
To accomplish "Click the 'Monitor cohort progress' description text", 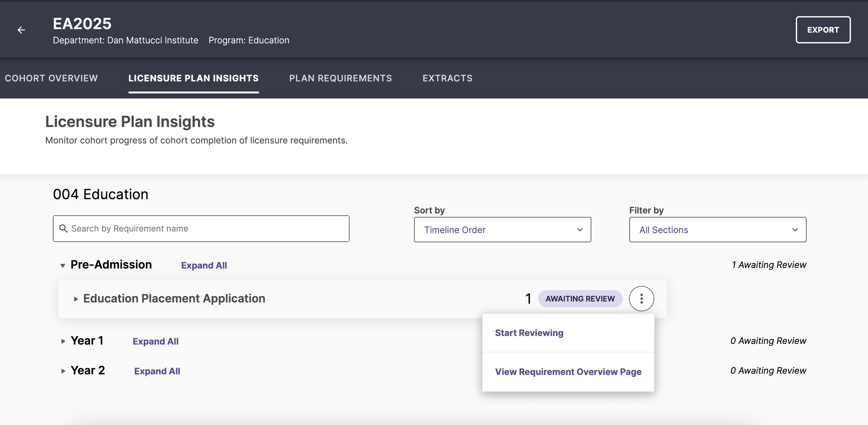I will coord(196,141).
